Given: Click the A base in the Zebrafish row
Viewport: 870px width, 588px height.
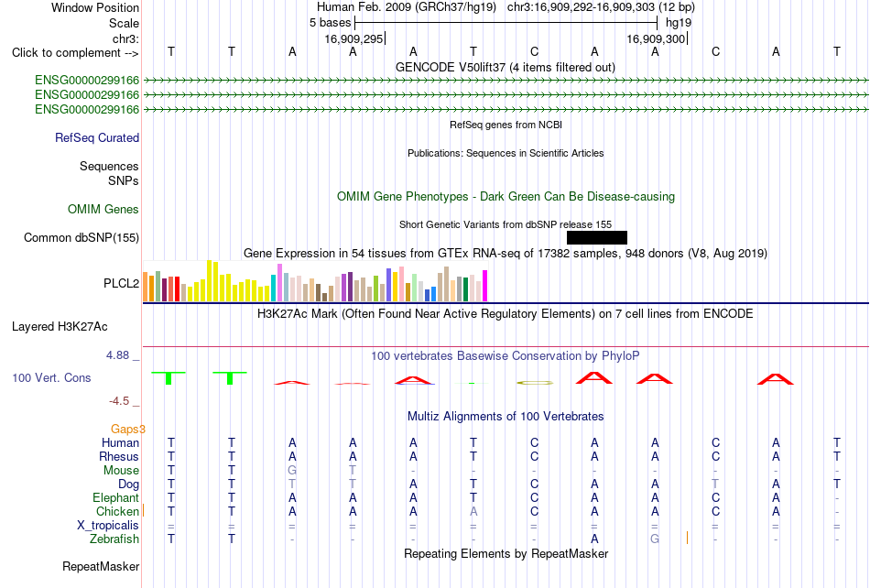Looking at the screenshot, I should (x=594, y=539).
